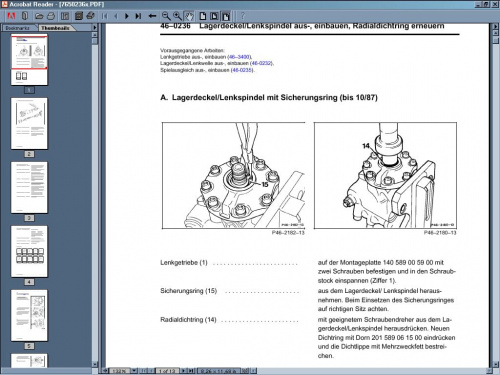Click the 'Vorausgegangene Arbeiten:' text
The width and height of the screenshot is (500, 375).
[x=192, y=51]
